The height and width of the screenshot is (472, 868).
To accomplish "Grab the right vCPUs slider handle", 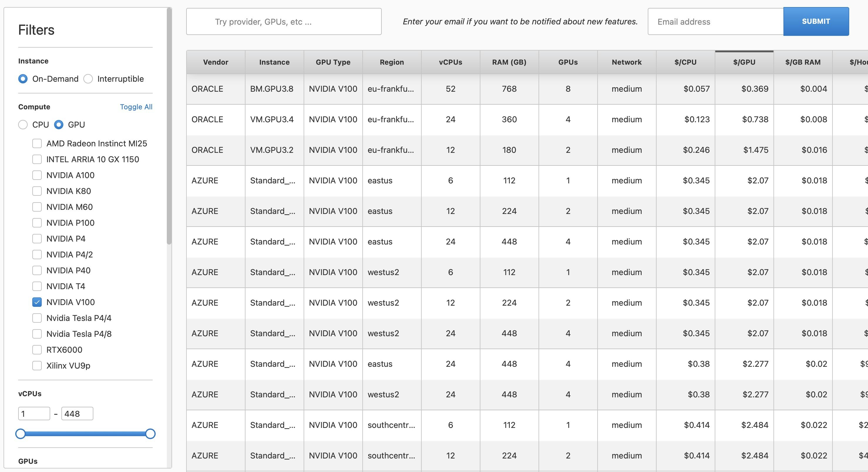I will click(150, 434).
